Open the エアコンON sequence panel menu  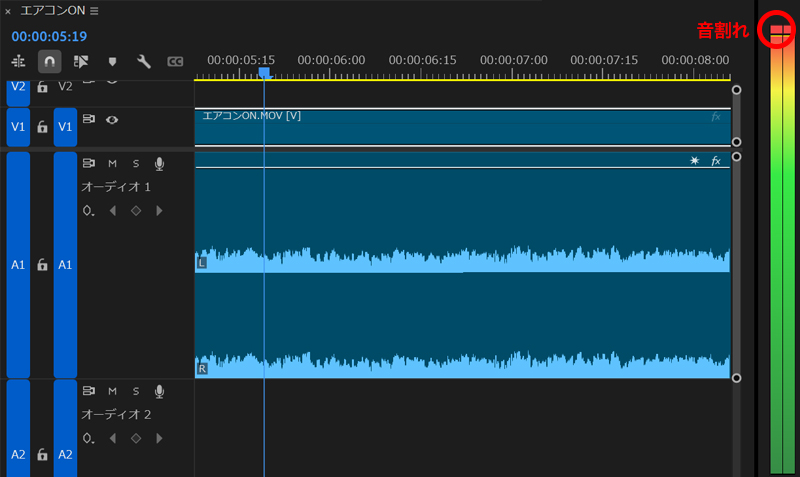click(x=94, y=10)
